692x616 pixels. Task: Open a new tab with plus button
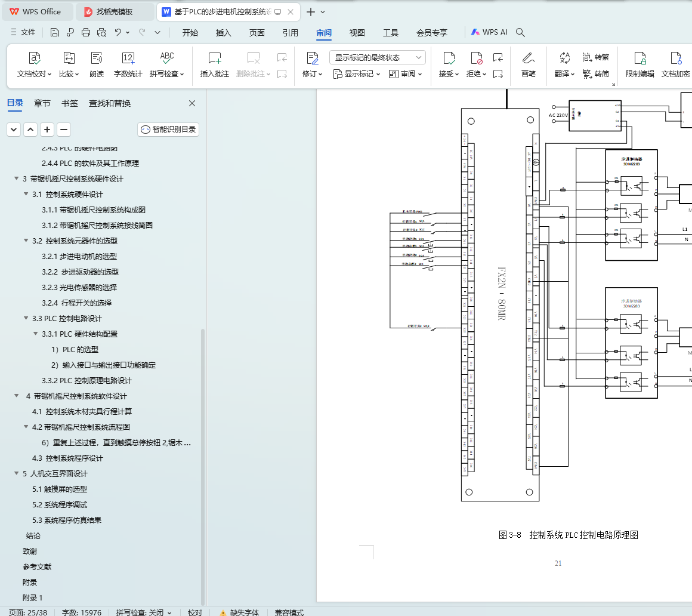311,12
